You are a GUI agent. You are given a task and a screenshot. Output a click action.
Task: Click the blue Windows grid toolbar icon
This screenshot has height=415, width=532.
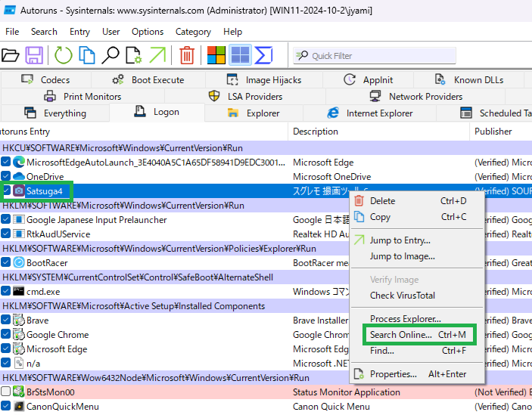[x=240, y=55]
